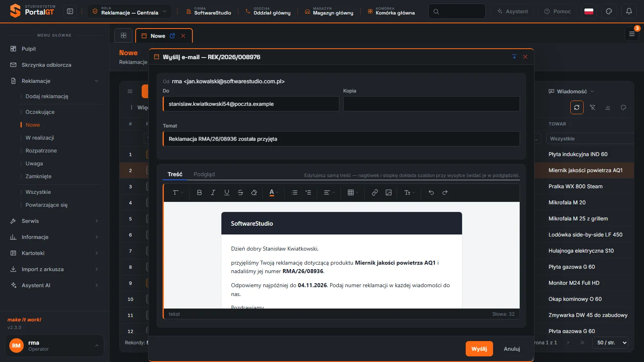Switch to the Treść tab
Image resolution: width=644 pixels, height=362 pixels.
pos(175,174)
